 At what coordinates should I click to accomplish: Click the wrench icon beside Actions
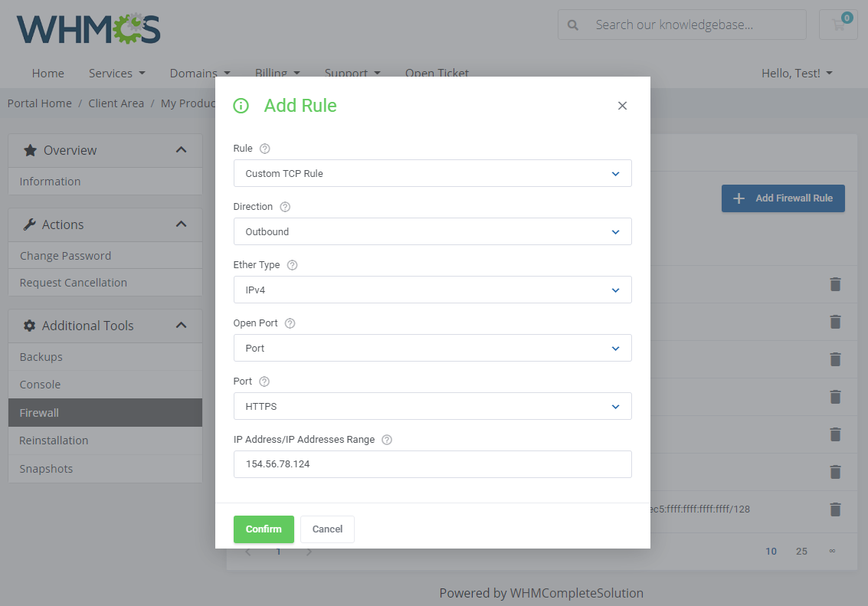click(29, 224)
